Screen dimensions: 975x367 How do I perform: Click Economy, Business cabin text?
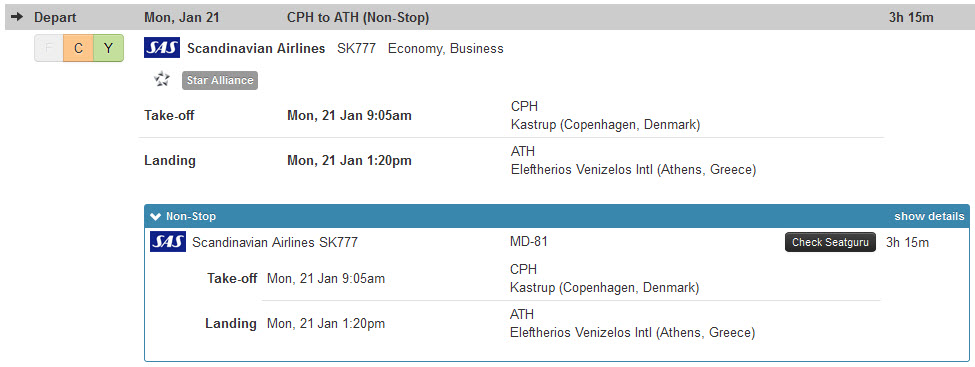click(x=446, y=49)
